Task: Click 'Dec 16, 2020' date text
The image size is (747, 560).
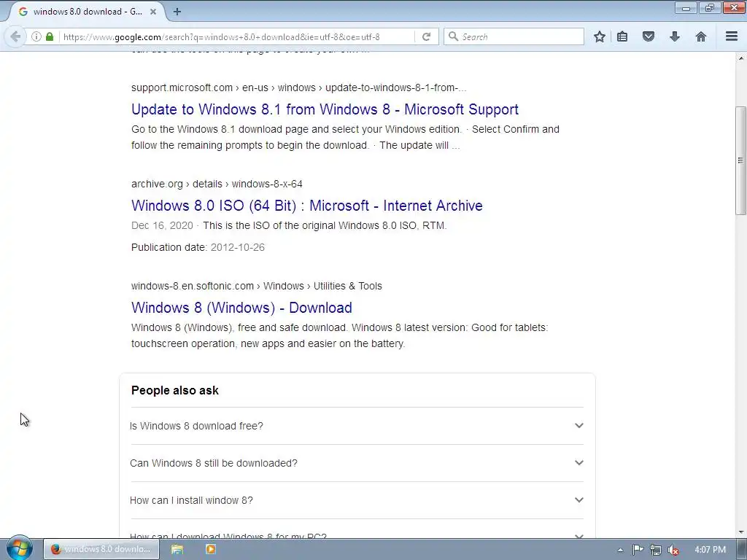Action: coord(162,225)
